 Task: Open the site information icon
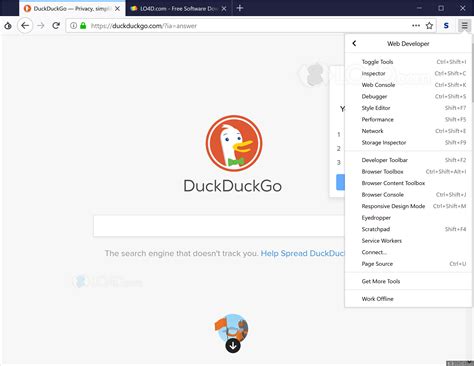tap(74, 26)
